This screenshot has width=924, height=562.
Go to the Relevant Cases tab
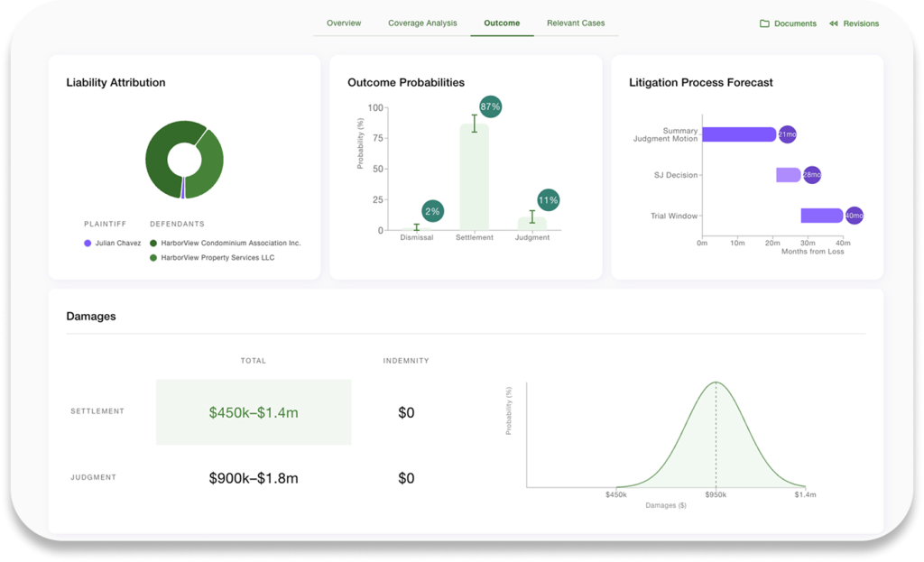point(576,23)
